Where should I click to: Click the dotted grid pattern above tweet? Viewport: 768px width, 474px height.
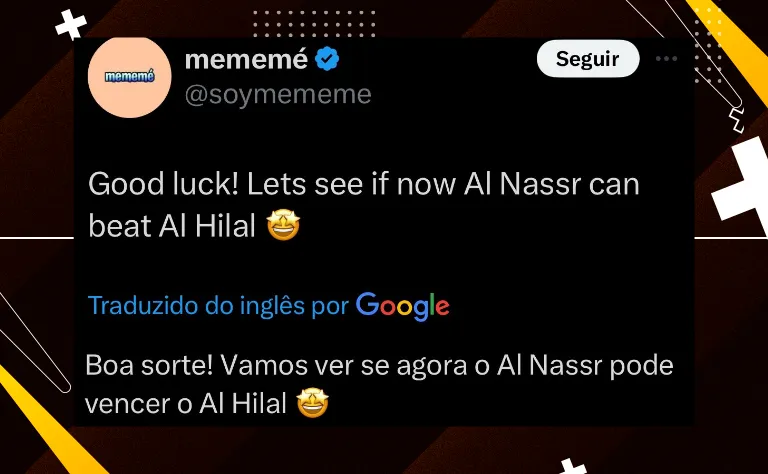coord(314,23)
